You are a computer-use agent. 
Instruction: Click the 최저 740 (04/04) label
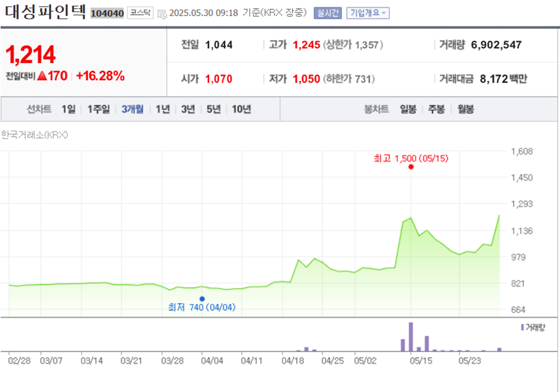click(202, 307)
